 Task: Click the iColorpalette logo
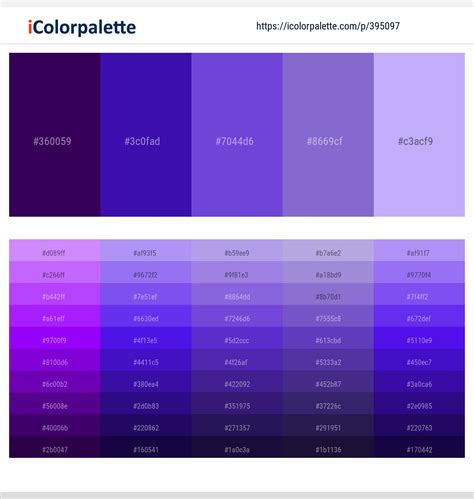82,27
